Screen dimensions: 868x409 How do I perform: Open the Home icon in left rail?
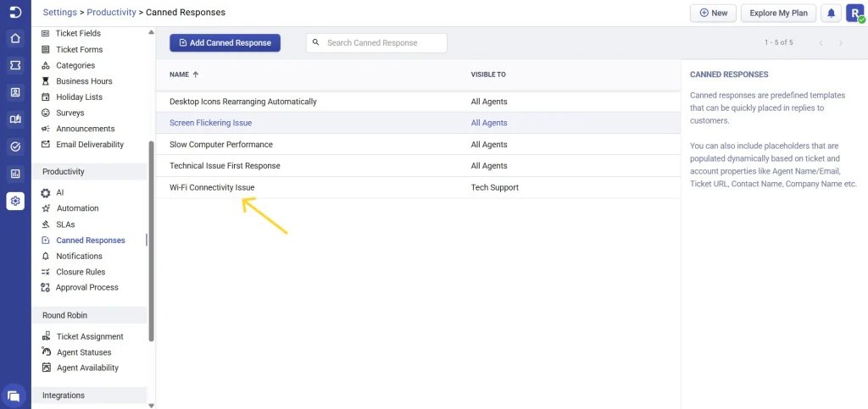[x=15, y=39]
